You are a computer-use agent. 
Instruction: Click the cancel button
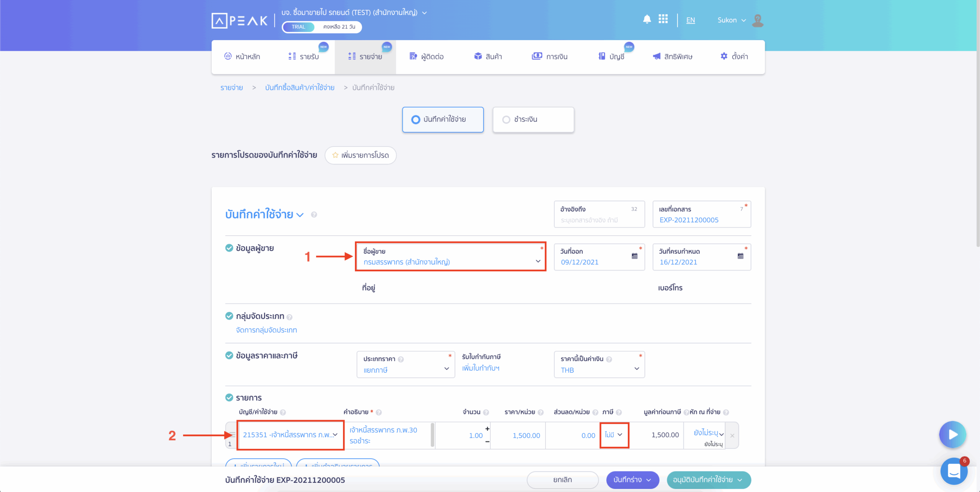tap(562, 480)
